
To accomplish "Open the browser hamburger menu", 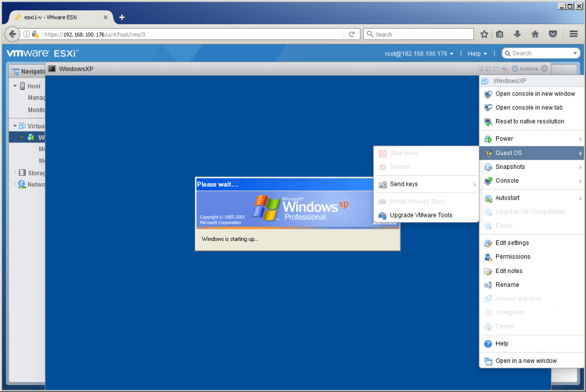I will 573,34.
